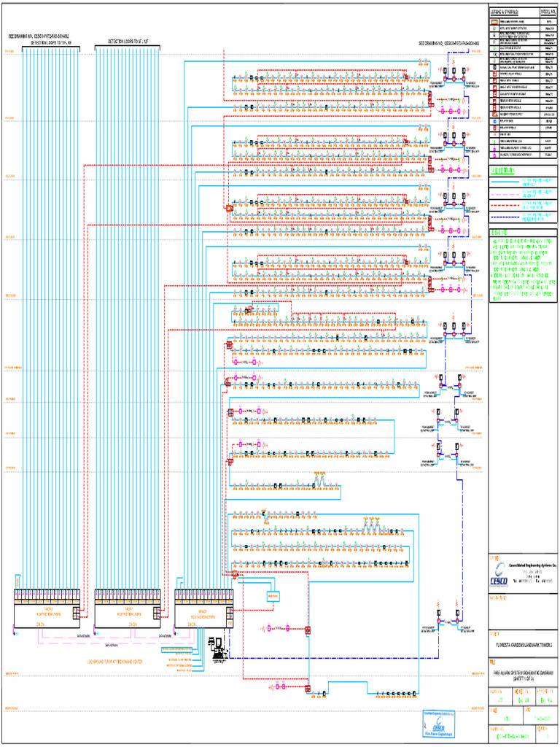Click the magenta symbol in last legend row

[x=495, y=155]
